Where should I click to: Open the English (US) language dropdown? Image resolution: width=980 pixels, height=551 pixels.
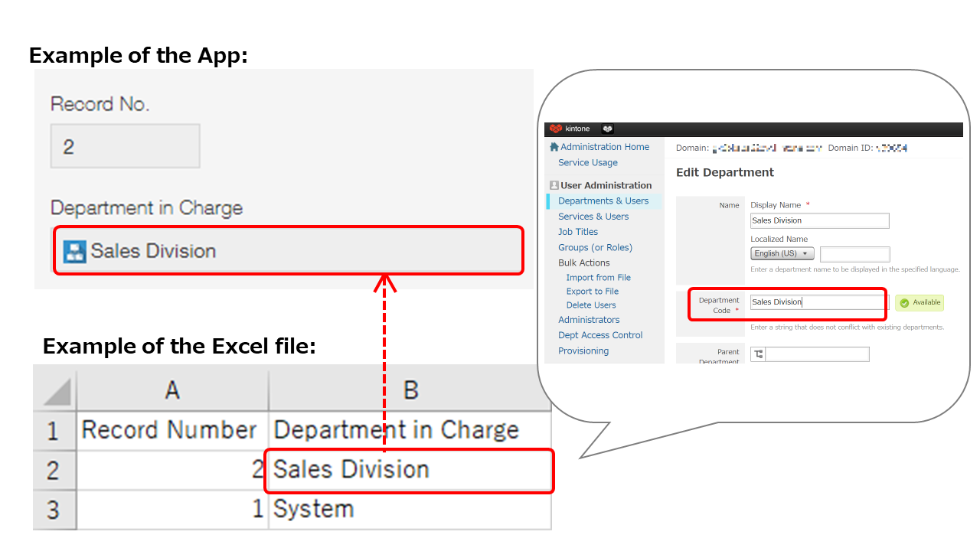pos(782,253)
